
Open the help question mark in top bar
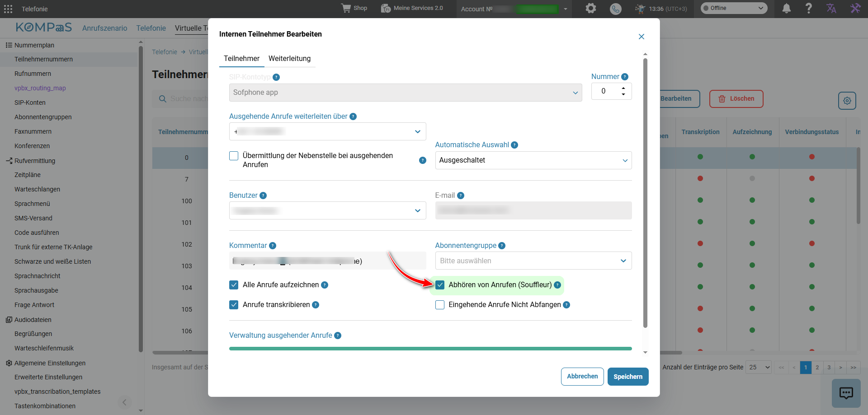tap(809, 8)
